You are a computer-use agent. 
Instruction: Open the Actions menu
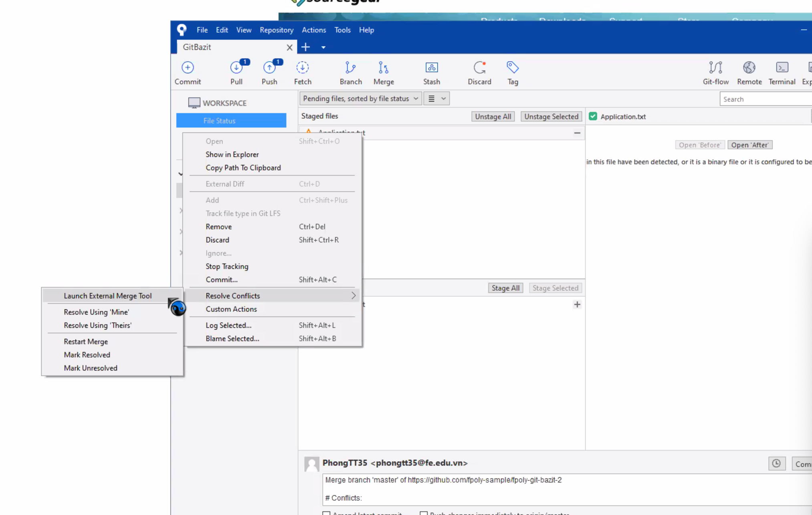coord(314,30)
